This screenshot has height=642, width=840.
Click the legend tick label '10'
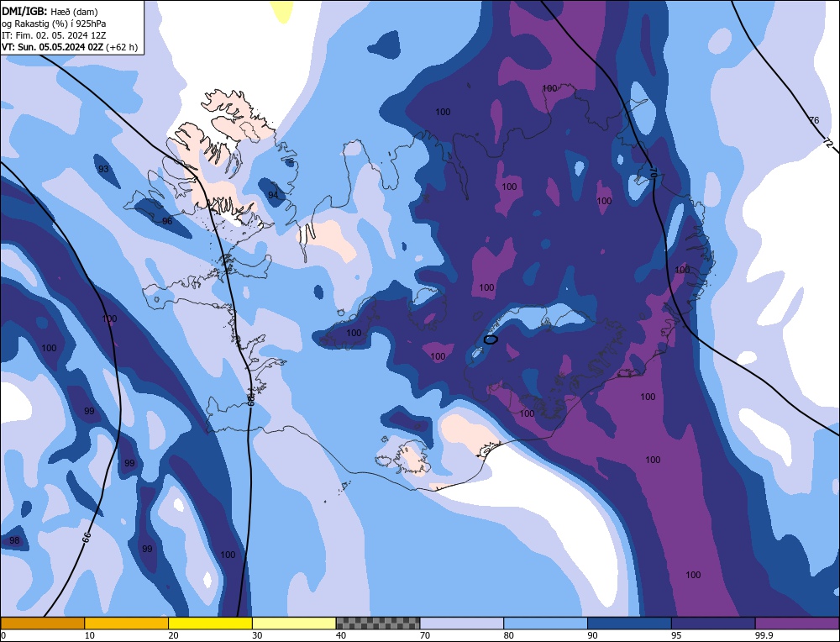coord(90,635)
